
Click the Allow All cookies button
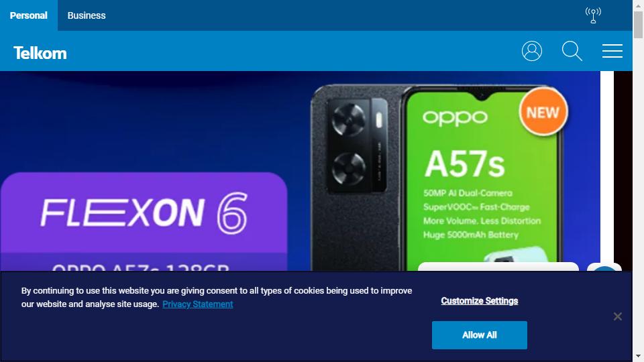[x=479, y=335]
